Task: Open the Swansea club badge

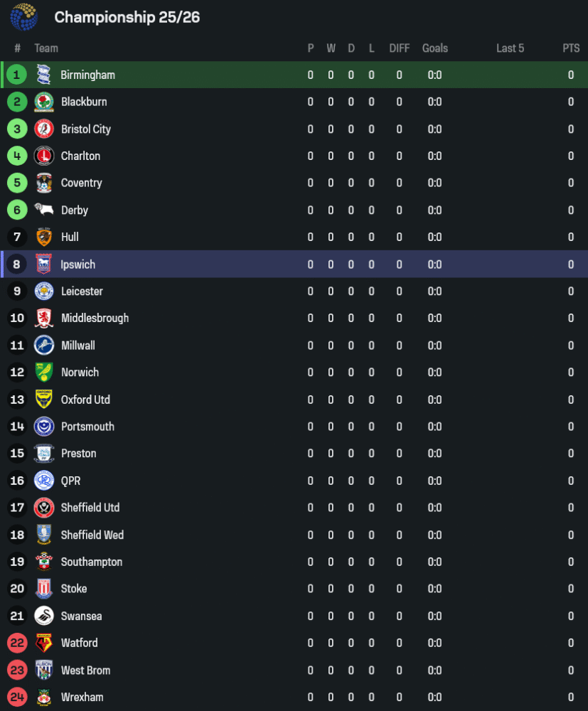Action: coord(44,616)
